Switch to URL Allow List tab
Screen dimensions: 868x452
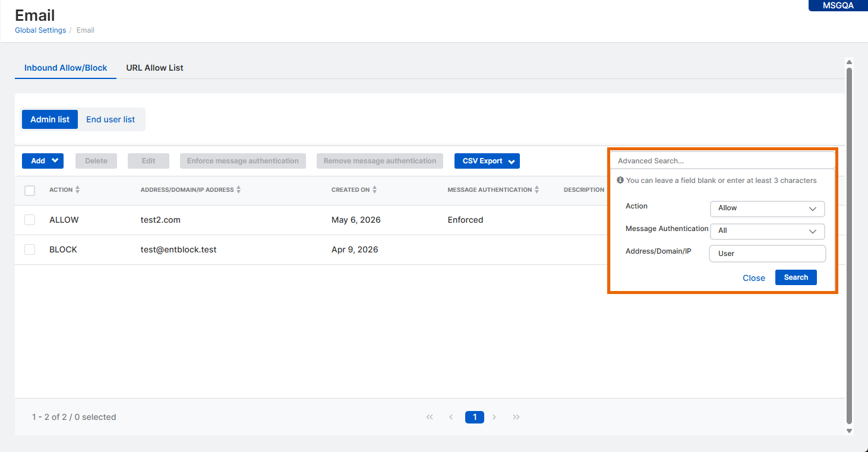[x=154, y=68]
